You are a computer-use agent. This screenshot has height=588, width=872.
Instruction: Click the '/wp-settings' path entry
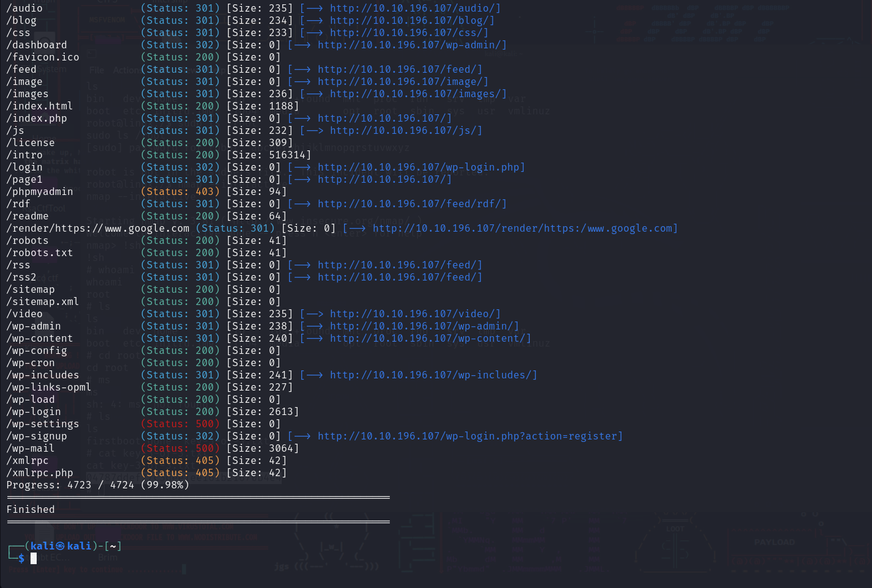pyautogui.click(x=43, y=424)
